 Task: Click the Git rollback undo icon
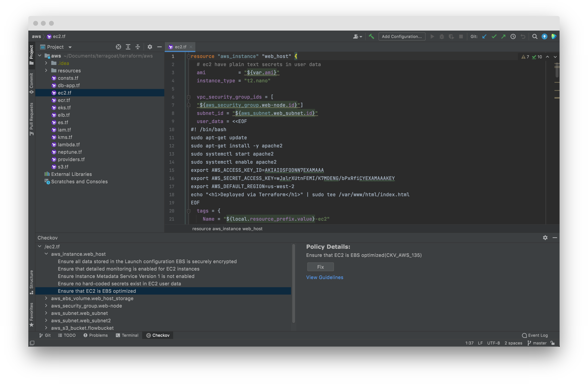pyautogui.click(x=523, y=37)
